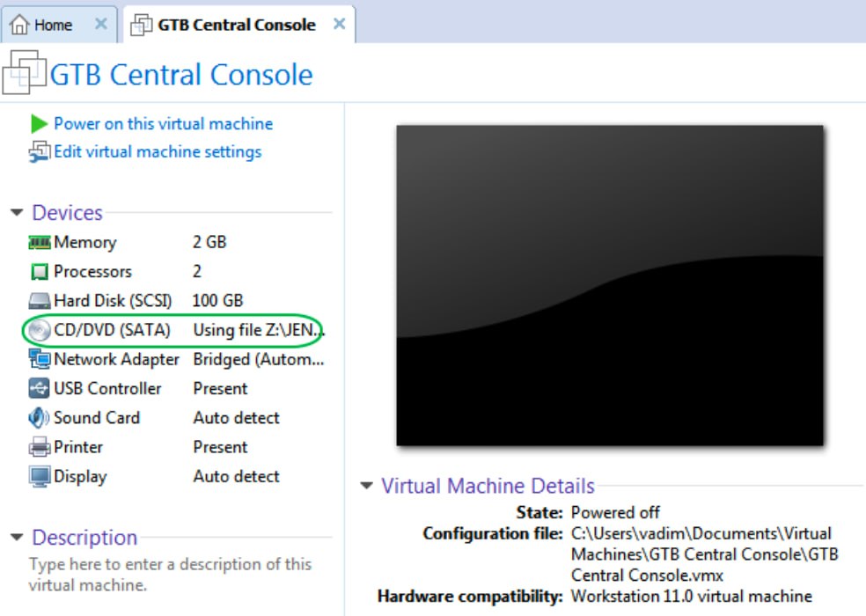Collapse the Virtual Machine Details section

[x=367, y=486]
